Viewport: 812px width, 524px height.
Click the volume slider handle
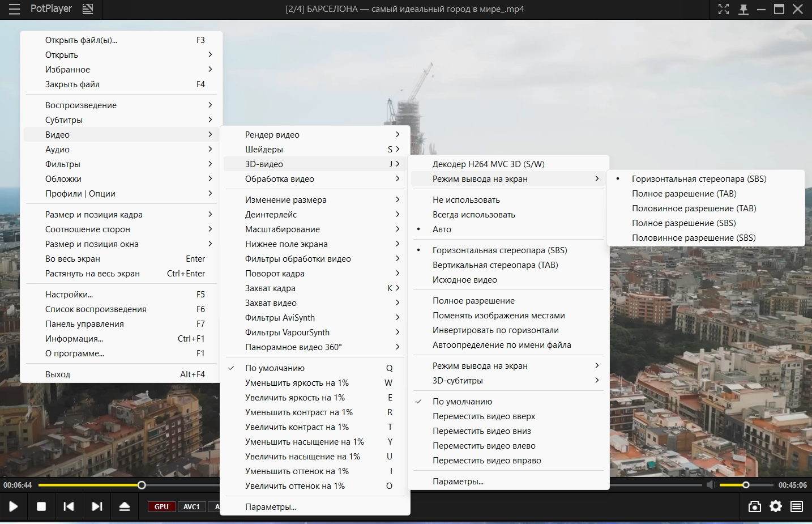(746, 485)
